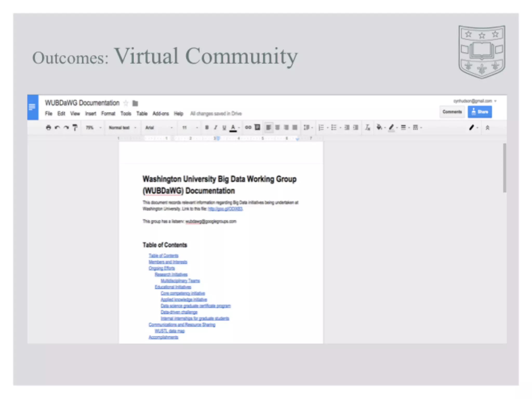The width and height of the screenshot is (532, 399).
Task: Toggle underline formatting
Action: click(224, 127)
